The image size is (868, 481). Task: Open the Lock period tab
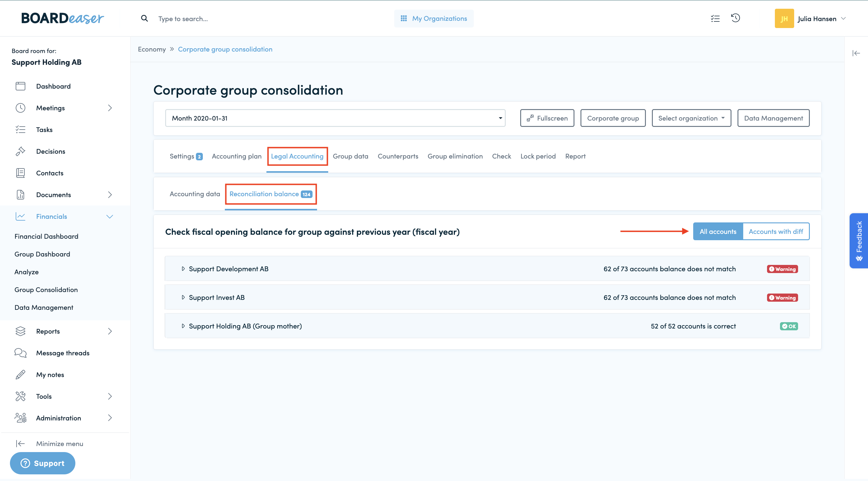538,156
